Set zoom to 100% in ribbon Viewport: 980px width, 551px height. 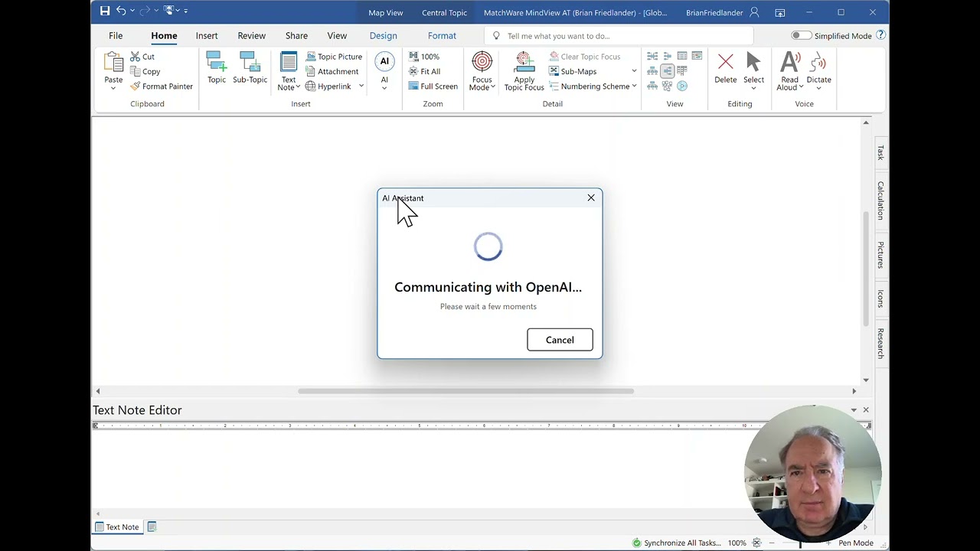click(x=424, y=57)
